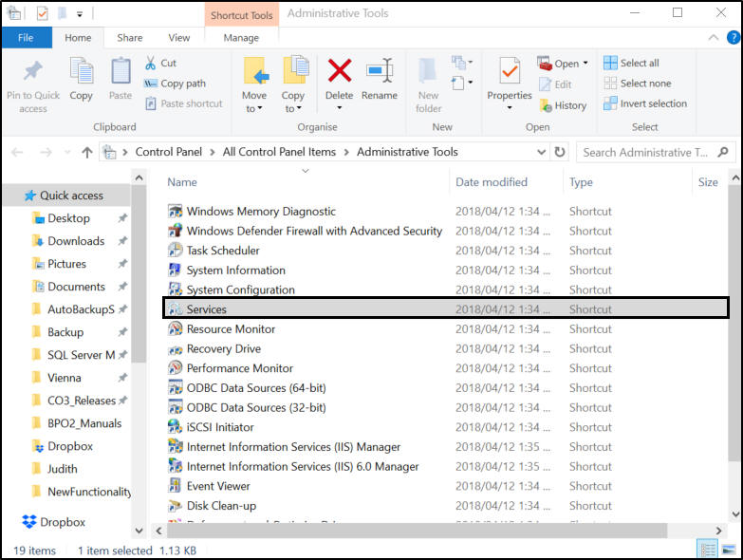Viewport: 743px width, 560px height.
Task: Rename the selected item
Action: coord(379,79)
